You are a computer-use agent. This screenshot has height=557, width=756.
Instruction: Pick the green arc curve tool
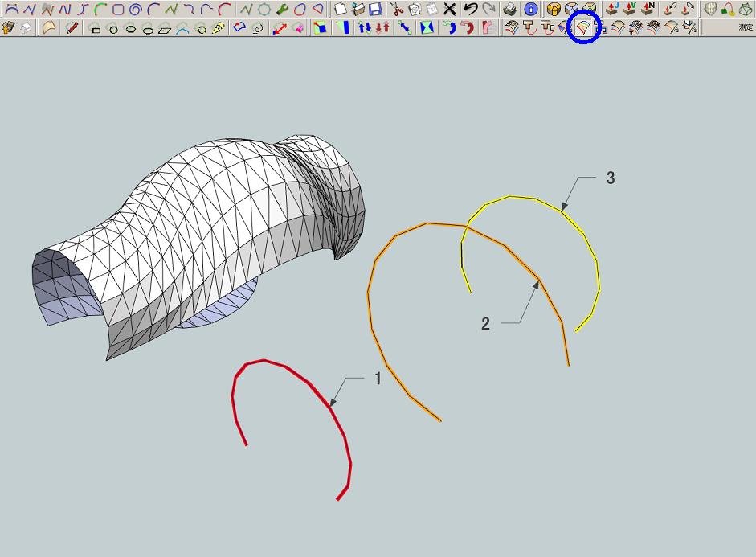[x=100, y=9]
